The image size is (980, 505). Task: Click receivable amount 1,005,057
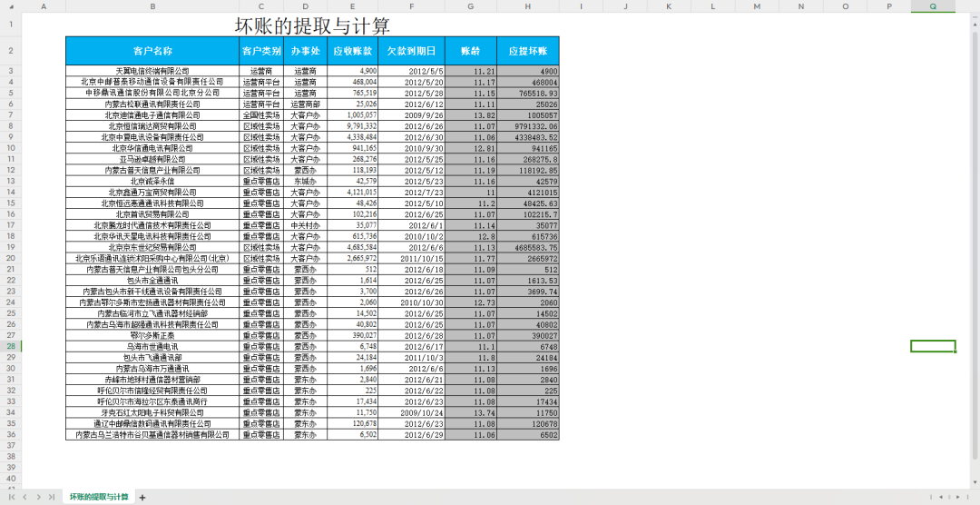[352, 115]
